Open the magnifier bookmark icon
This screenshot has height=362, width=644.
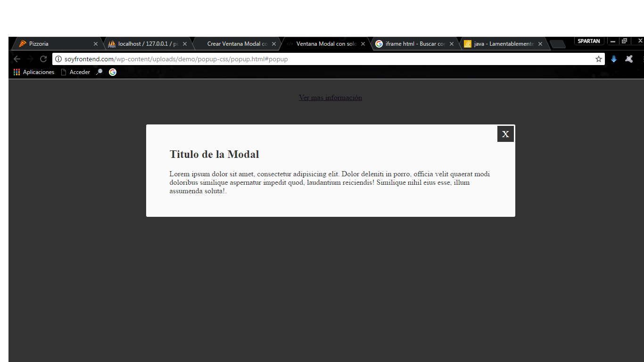point(99,72)
